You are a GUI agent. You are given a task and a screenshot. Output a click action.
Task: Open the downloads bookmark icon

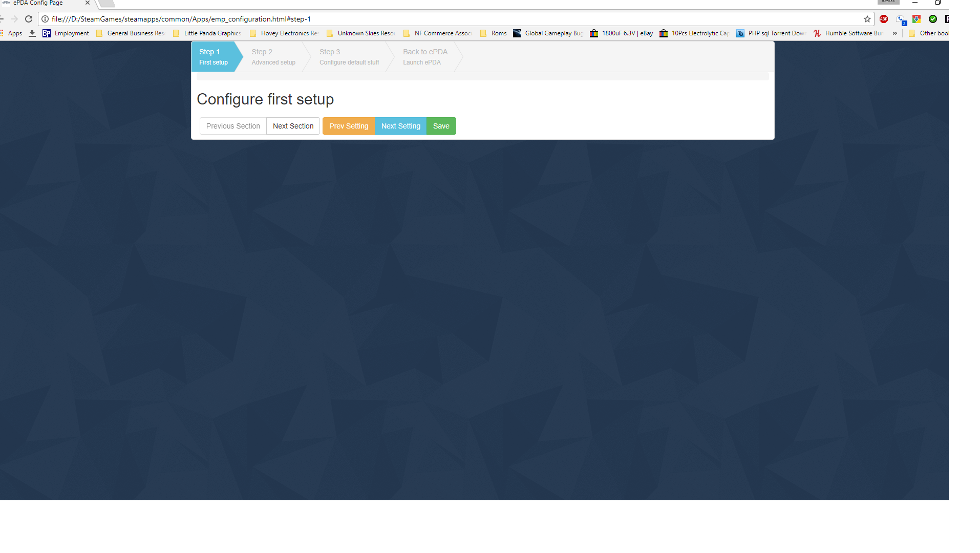pyautogui.click(x=32, y=33)
